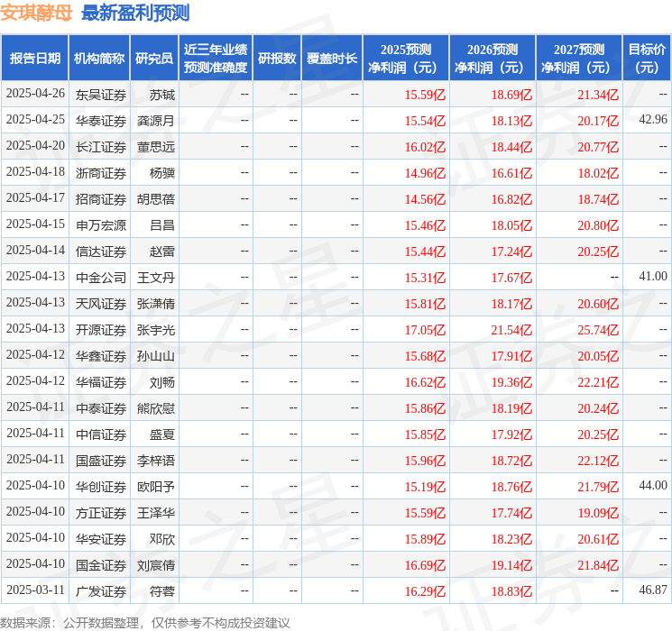Click 长江证券 institution cell
This screenshot has width=672, height=631.
101,147
